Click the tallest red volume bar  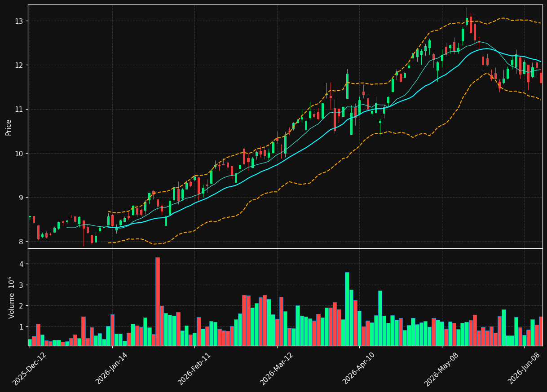(158, 301)
